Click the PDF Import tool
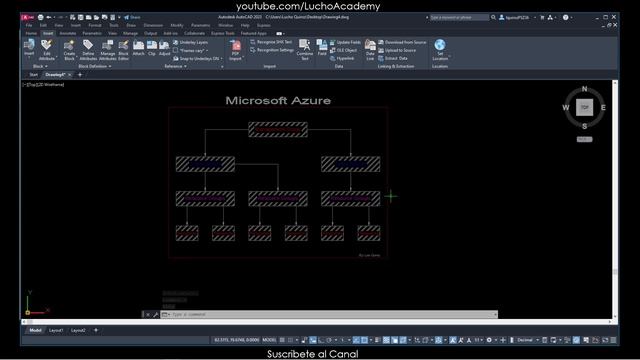Image resolution: width=640 pixels, height=360 pixels. point(235,51)
